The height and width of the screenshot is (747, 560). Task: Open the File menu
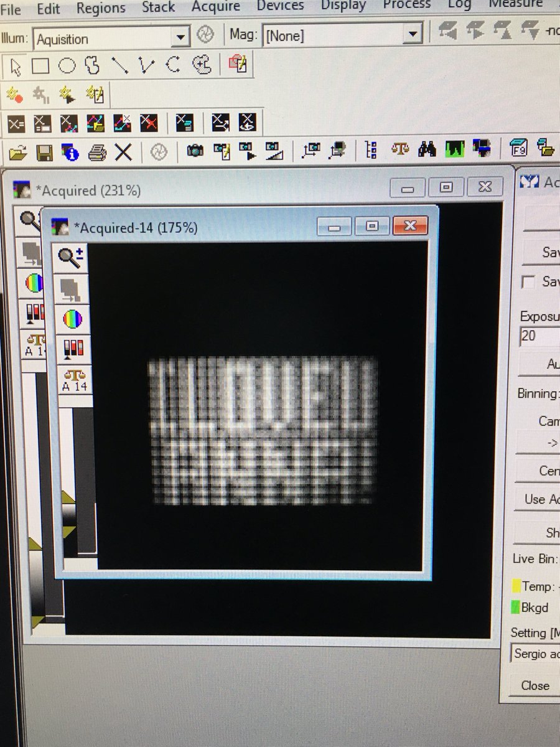pos(11,10)
